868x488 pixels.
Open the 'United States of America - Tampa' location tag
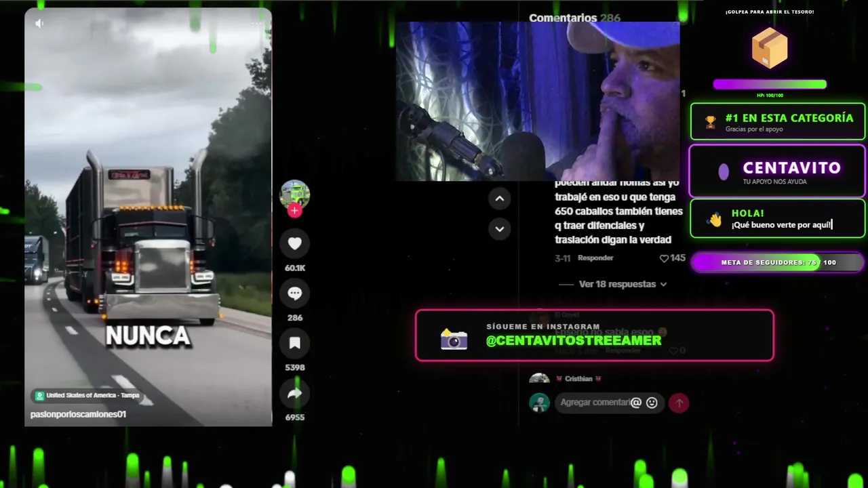pyautogui.click(x=87, y=396)
